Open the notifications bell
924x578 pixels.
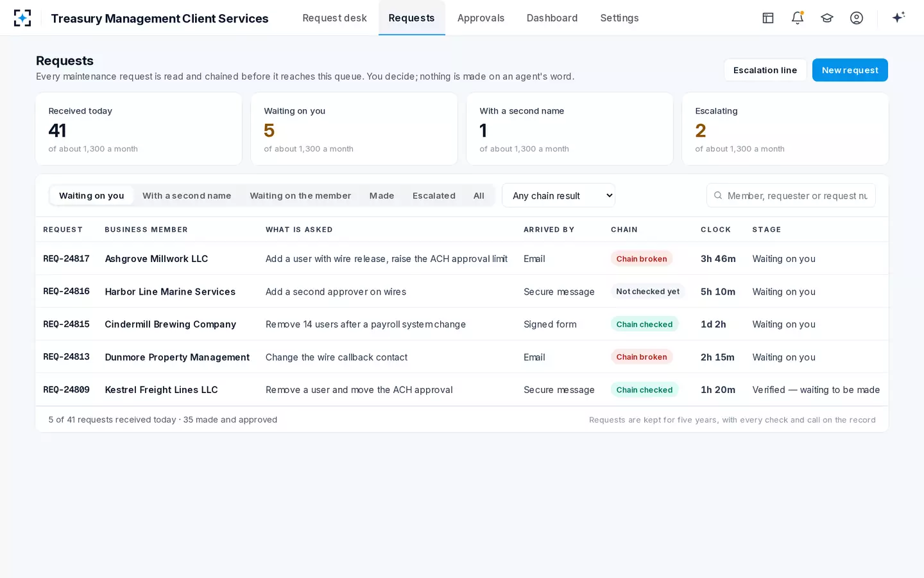(x=798, y=18)
